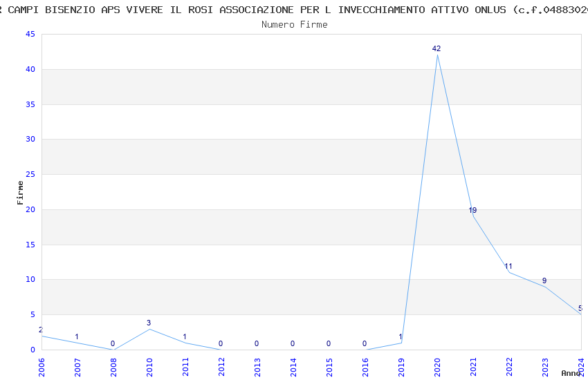Click the data label 3 for 2010
Viewport: 588px width, 380px height.
149,323
